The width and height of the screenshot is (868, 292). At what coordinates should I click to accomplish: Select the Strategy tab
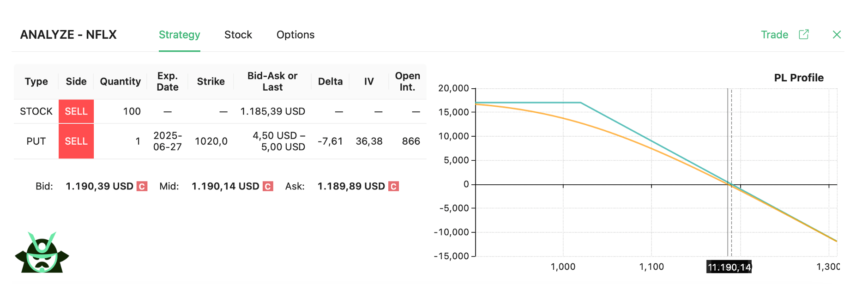(180, 34)
